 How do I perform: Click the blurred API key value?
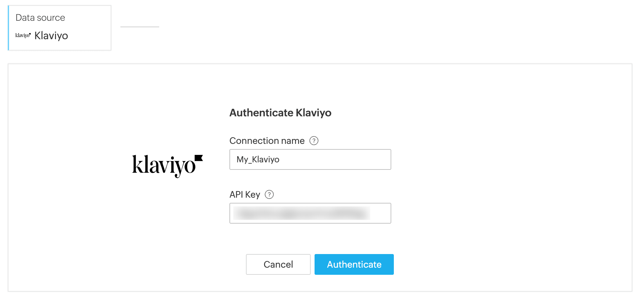[x=302, y=213]
